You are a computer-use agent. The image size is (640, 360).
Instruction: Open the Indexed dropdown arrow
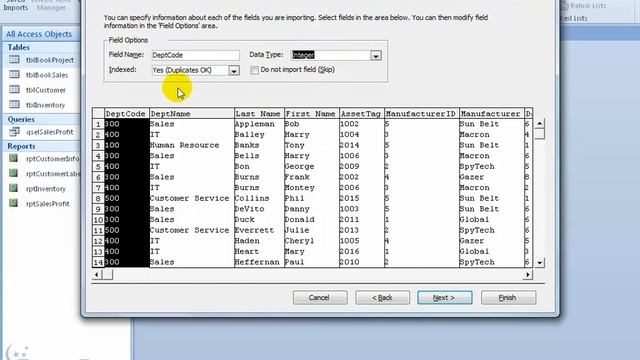[233, 71]
